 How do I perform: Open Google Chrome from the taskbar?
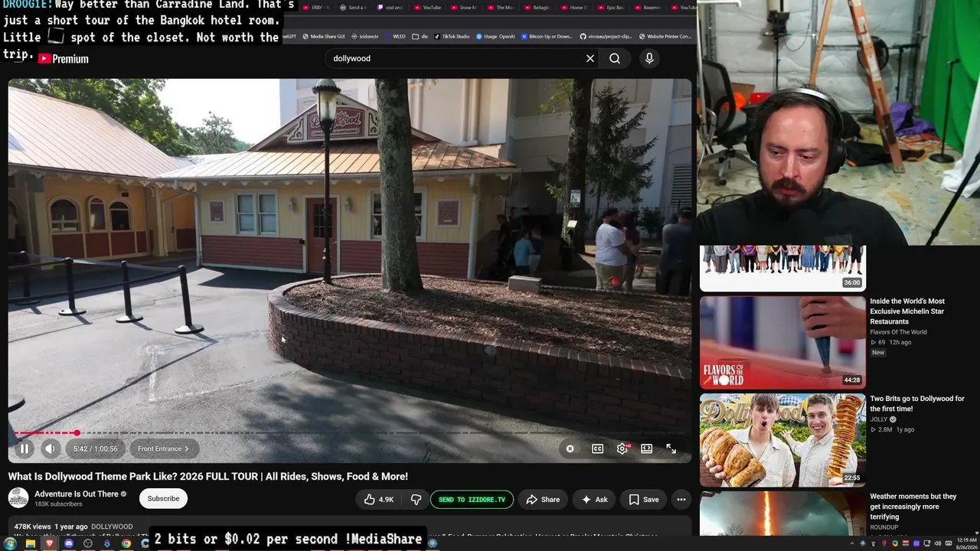(x=126, y=544)
